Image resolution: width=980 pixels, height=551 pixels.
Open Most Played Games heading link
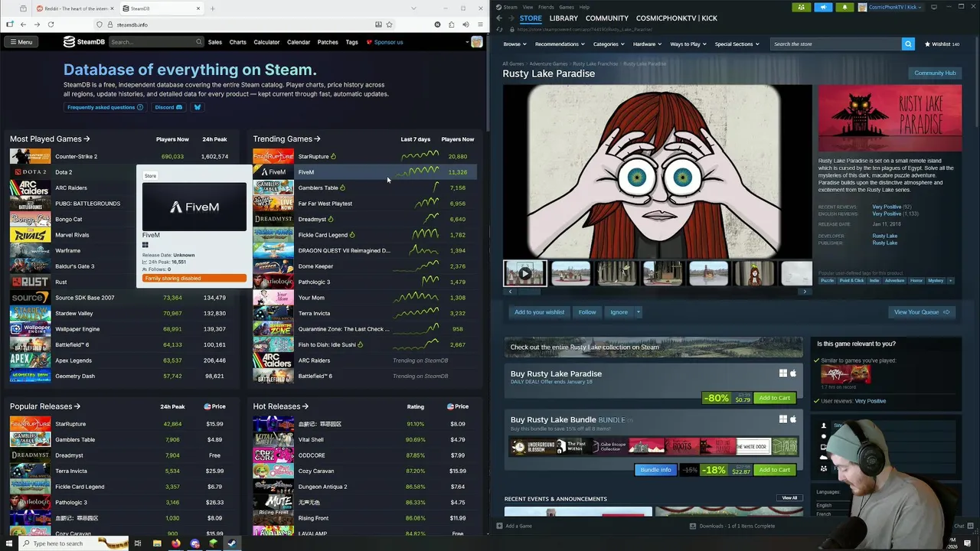click(x=50, y=139)
